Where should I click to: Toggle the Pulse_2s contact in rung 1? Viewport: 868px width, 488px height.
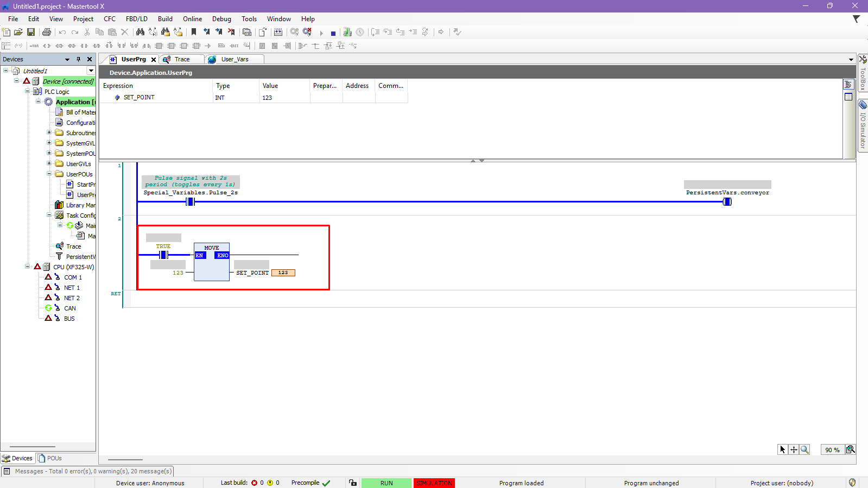click(x=190, y=201)
